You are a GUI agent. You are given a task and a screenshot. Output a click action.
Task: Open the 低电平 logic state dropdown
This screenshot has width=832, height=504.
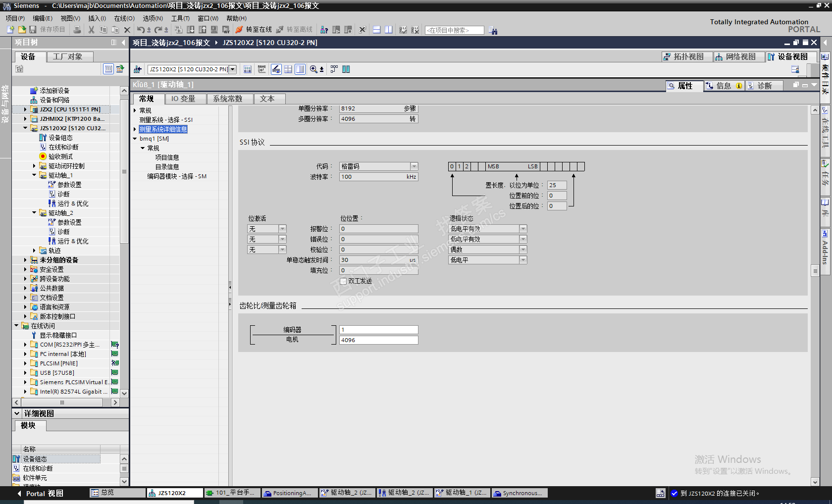pos(523,260)
